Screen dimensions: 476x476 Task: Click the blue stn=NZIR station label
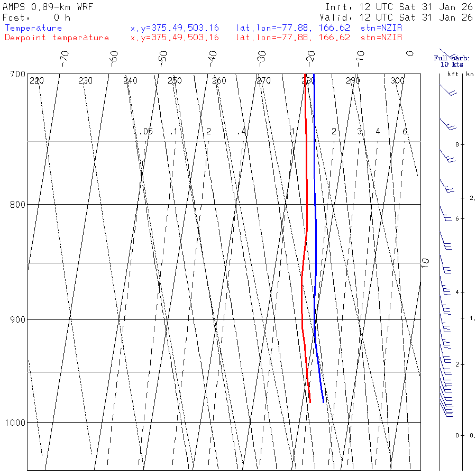click(381, 28)
